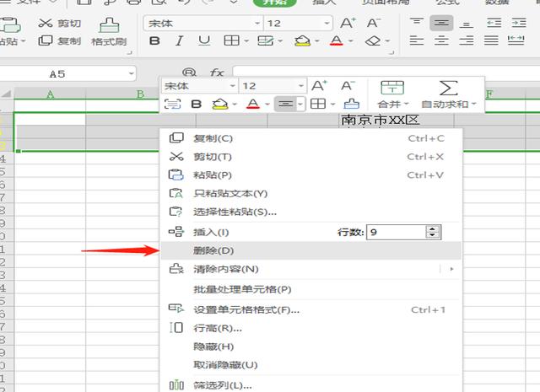The image size is (540, 392).
Task: Toggle ribbon vertical middle alignment
Action: (441, 23)
